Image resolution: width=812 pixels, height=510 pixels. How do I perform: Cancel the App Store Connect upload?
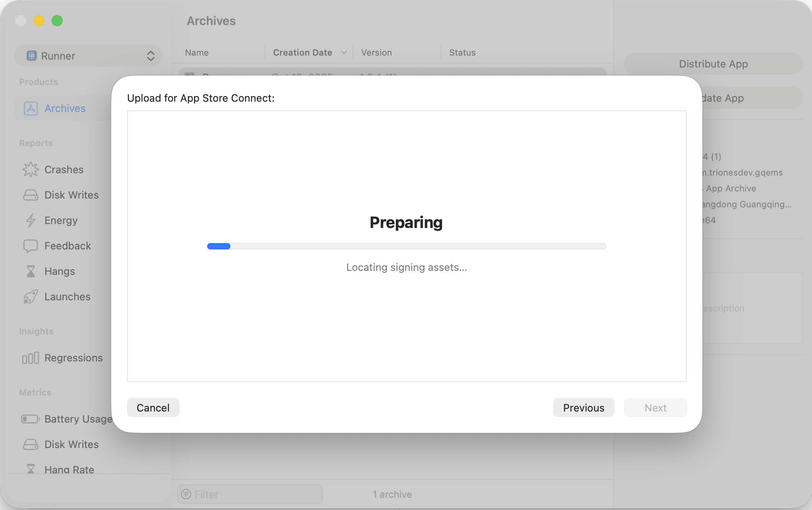153,408
